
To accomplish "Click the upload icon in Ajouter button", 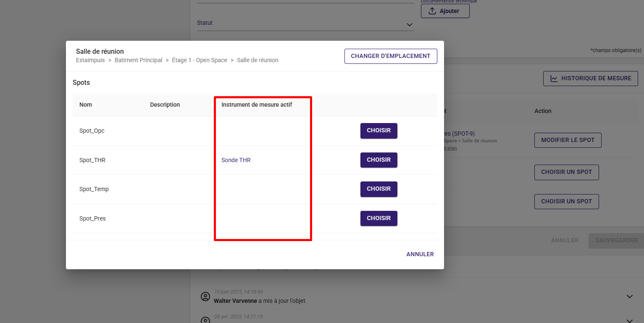I will tap(432, 11).
